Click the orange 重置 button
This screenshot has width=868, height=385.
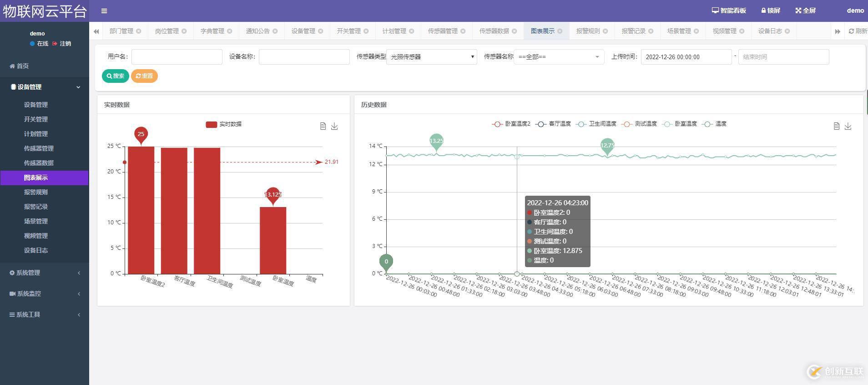click(x=144, y=76)
